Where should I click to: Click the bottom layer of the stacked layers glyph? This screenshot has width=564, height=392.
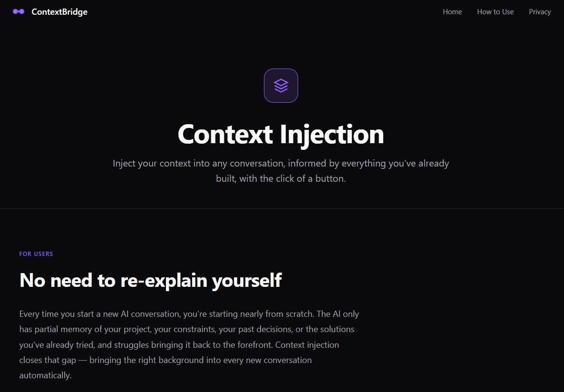click(x=281, y=90)
